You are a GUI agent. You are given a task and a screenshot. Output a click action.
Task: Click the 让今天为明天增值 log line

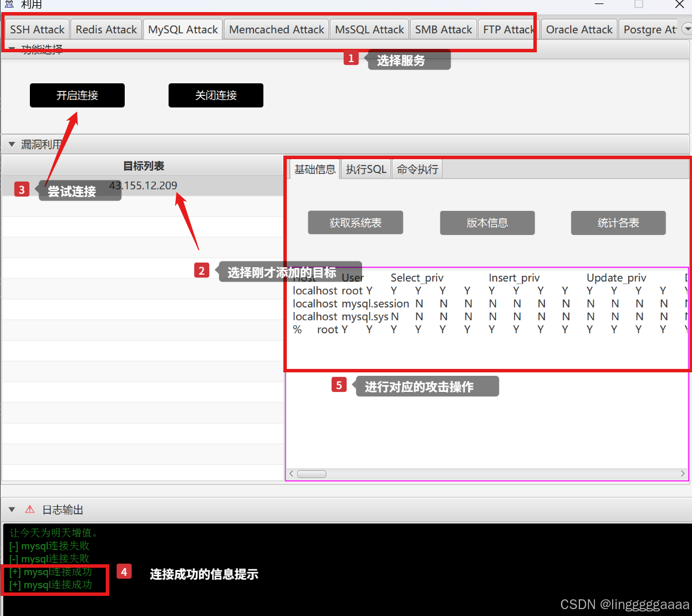point(54,533)
